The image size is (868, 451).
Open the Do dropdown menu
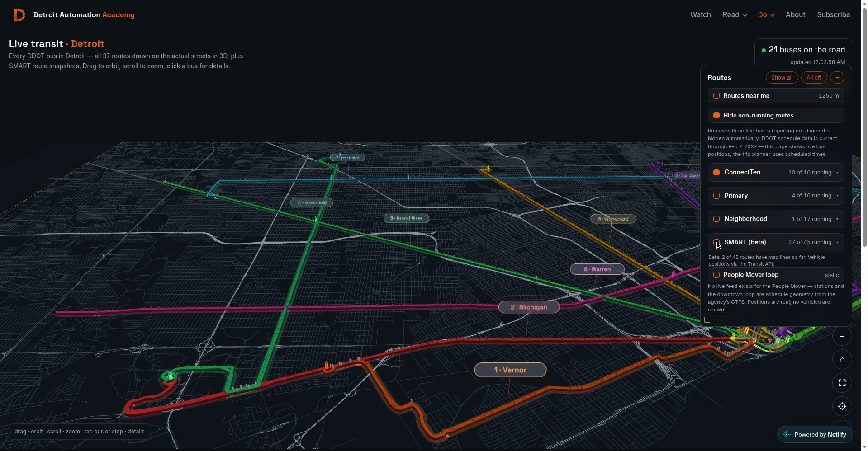766,15
